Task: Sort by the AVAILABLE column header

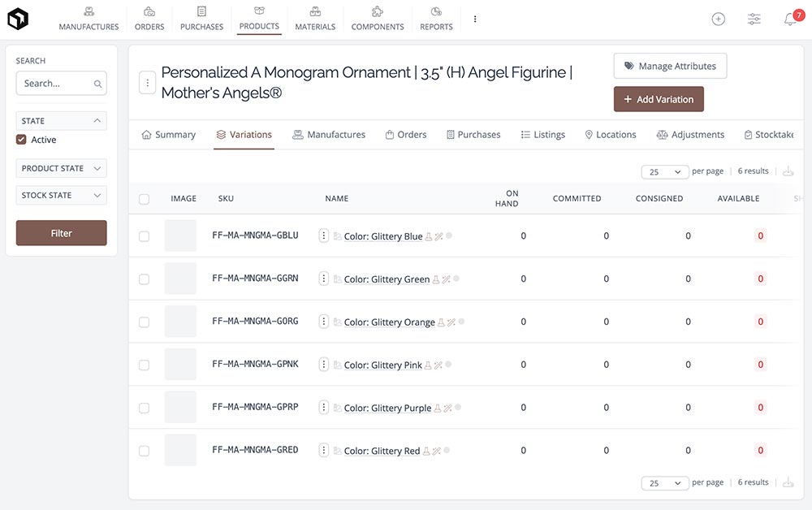Action: point(738,198)
